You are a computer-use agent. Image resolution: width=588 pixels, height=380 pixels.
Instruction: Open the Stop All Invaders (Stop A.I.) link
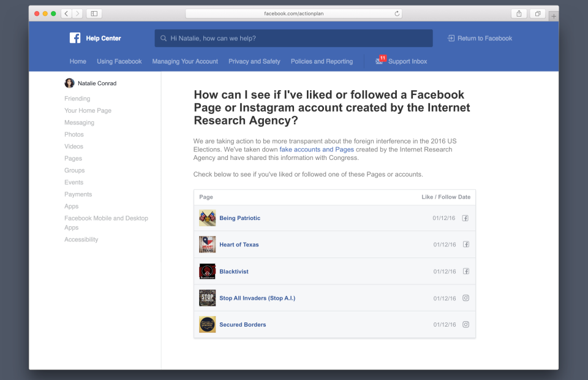click(257, 298)
